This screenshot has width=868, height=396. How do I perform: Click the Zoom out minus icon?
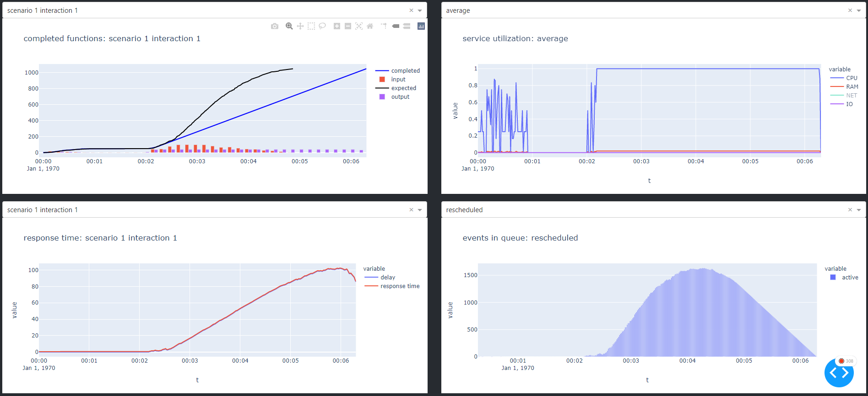[x=348, y=26]
